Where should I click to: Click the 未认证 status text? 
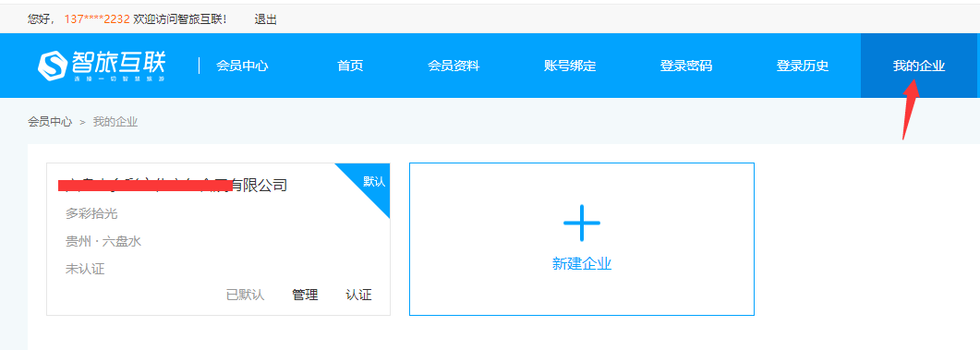pos(85,270)
